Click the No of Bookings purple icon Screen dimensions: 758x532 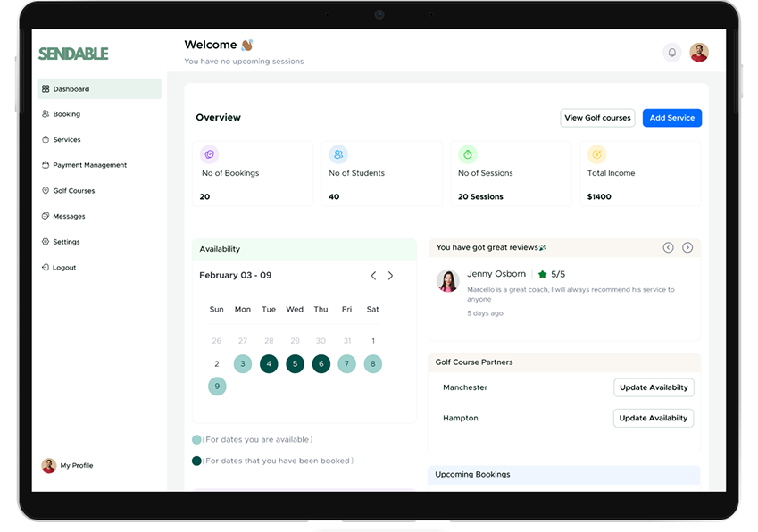pos(209,154)
